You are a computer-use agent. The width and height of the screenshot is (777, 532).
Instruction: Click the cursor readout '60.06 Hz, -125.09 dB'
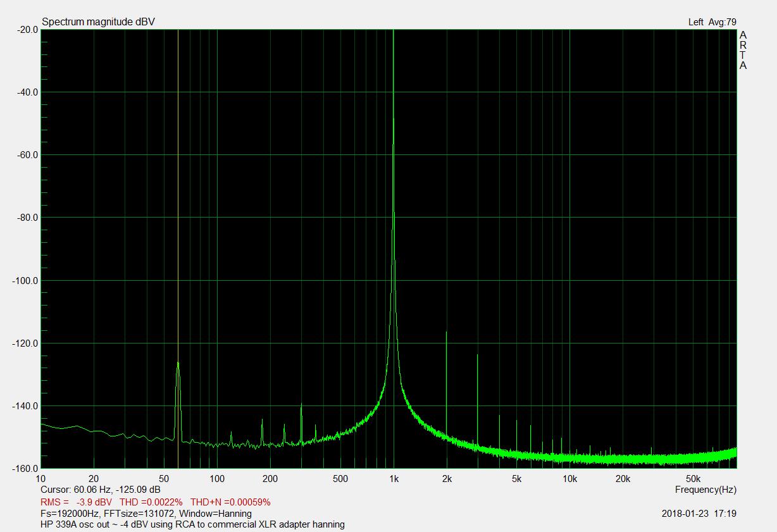[x=117, y=490]
